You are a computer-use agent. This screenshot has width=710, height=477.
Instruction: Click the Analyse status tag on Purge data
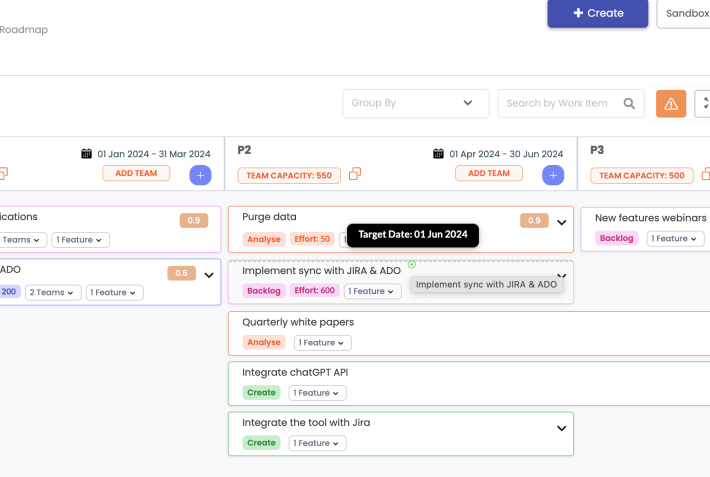click(264, 240)
